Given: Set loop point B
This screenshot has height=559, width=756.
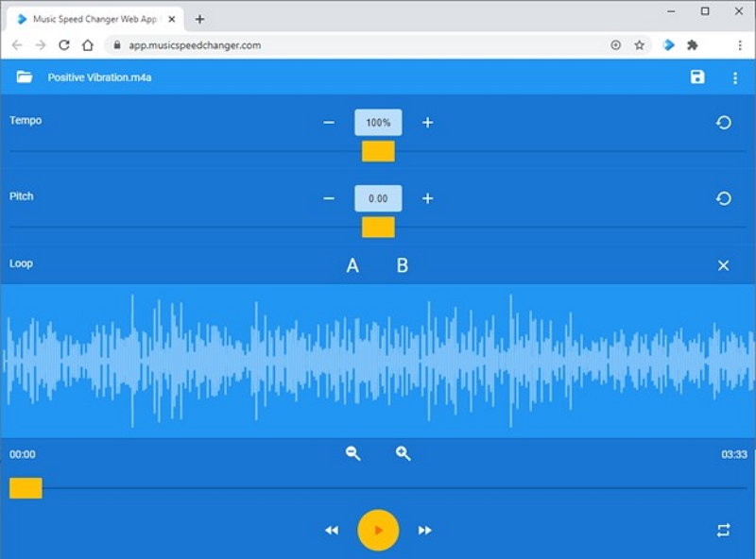Looking at the screenshot, I should coord(402,265).
